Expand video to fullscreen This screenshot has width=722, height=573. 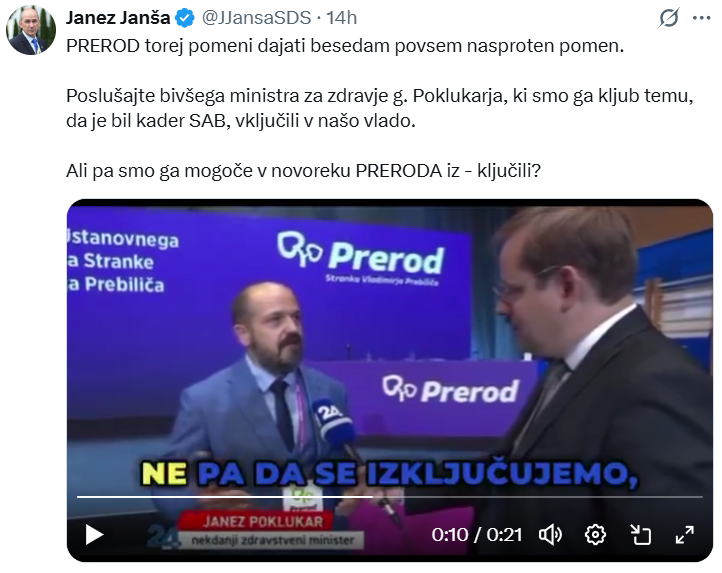pyautogui.click(x=685, y=535)
